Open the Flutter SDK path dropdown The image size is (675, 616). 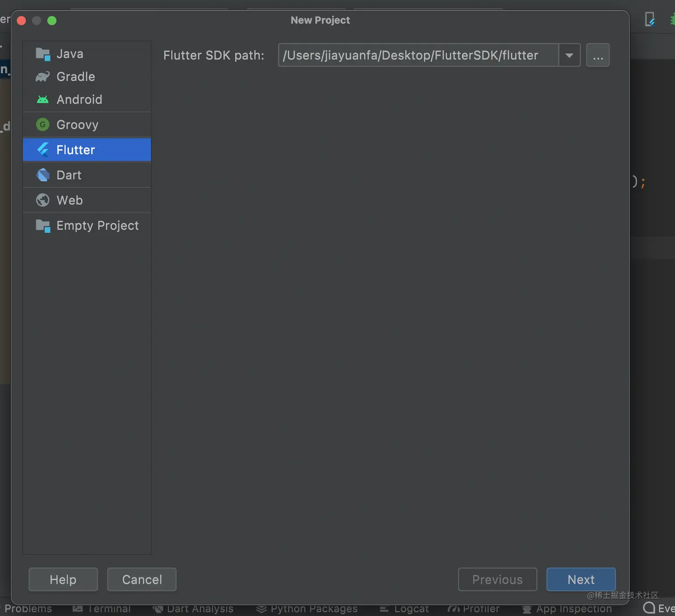click(569, 55)
